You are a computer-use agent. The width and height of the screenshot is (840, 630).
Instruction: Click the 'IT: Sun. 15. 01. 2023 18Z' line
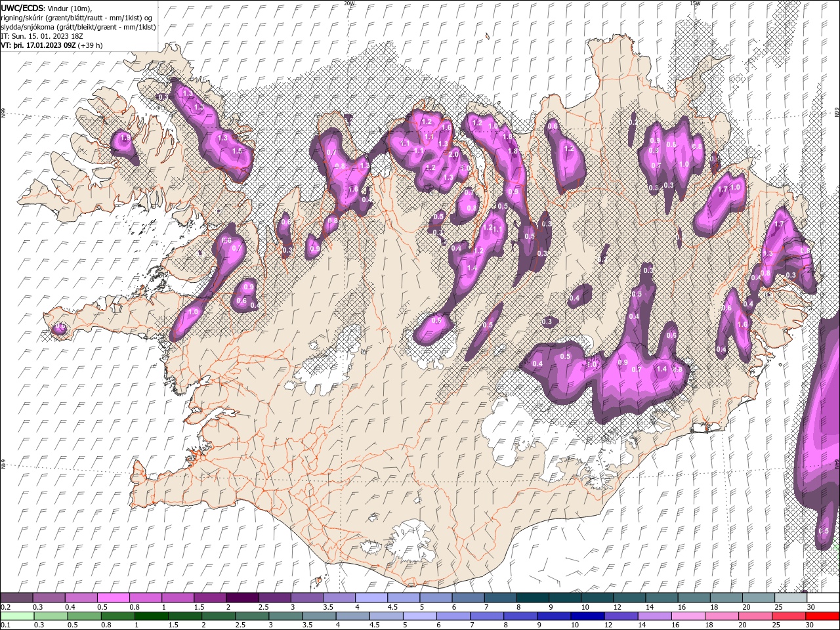[41, 35]
